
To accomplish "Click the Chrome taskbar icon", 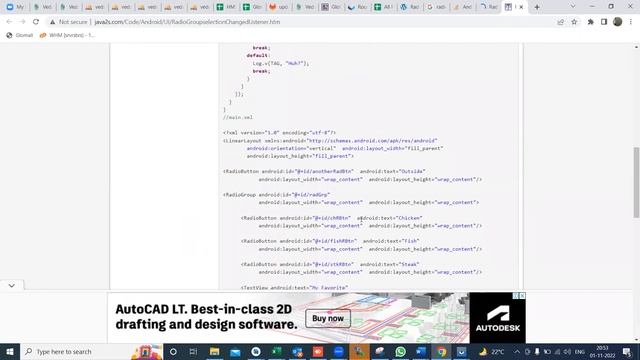I will 441,352.
